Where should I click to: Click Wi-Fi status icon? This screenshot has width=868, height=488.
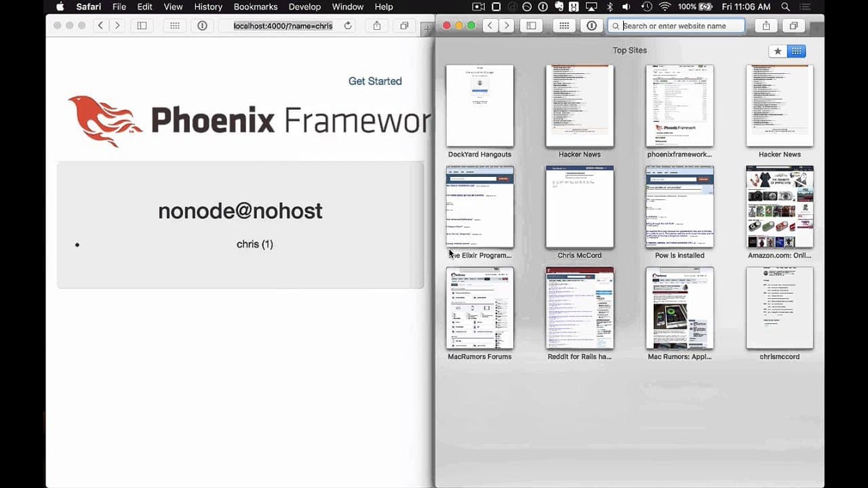665,7
